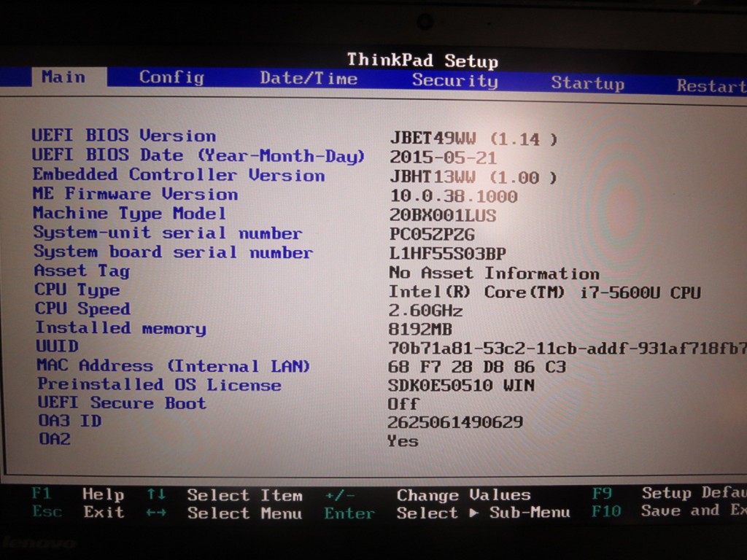This screenshot has height=560, width=747.
Task: Click System-unit serial number label
Action: (x=168, y=233)
